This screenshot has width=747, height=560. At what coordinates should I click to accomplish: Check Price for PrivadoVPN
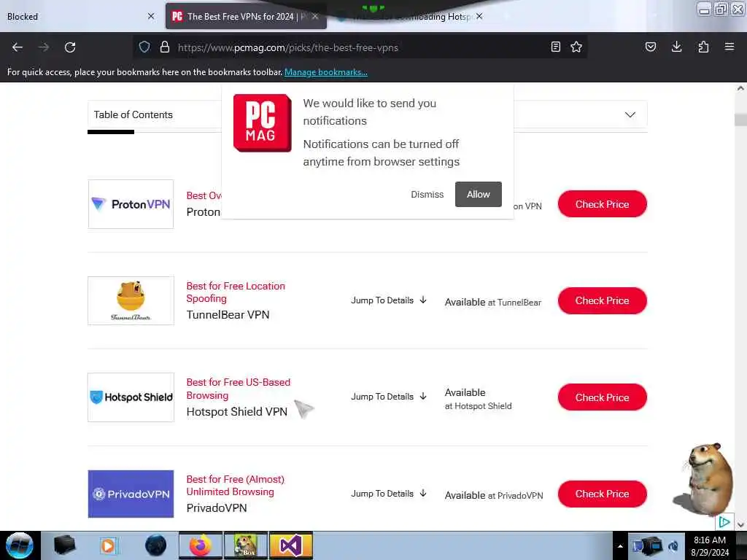[x=602, y=494]
